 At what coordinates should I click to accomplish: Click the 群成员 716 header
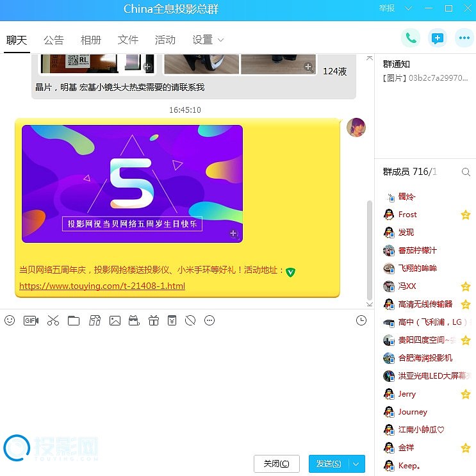point(410,172)
